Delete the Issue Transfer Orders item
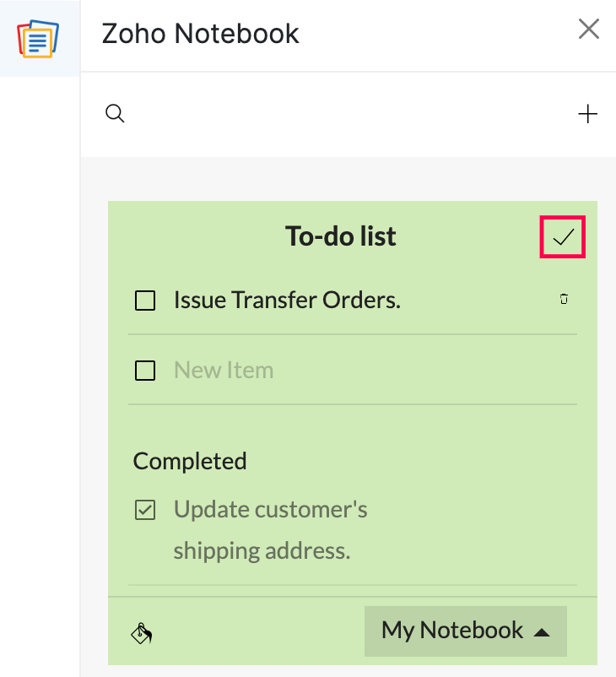The width and height of the screenshot is (616, 677). pos(564,299)
